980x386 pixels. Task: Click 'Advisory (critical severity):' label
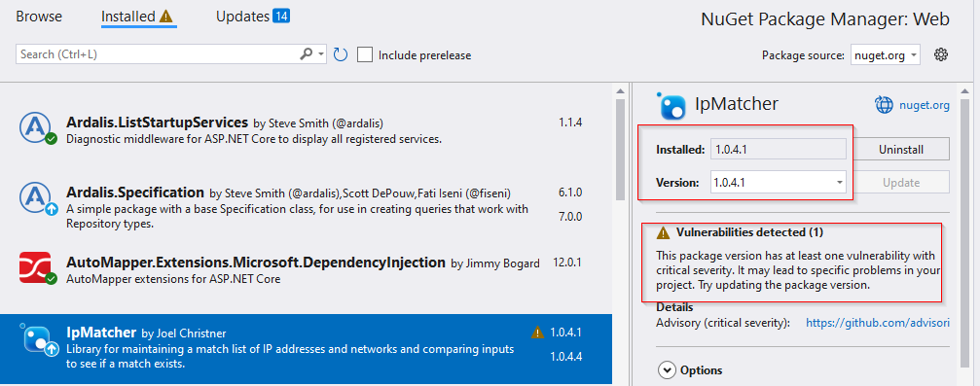723,323
